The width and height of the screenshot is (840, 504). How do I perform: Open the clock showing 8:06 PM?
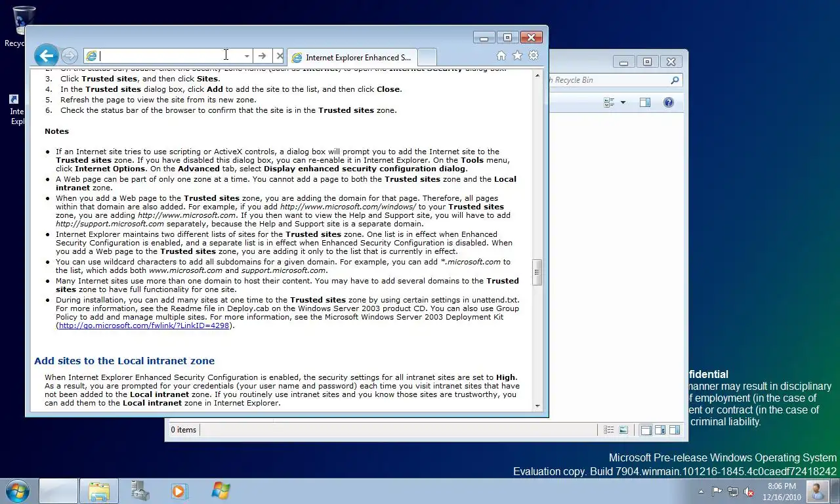(x=781, y=492)
